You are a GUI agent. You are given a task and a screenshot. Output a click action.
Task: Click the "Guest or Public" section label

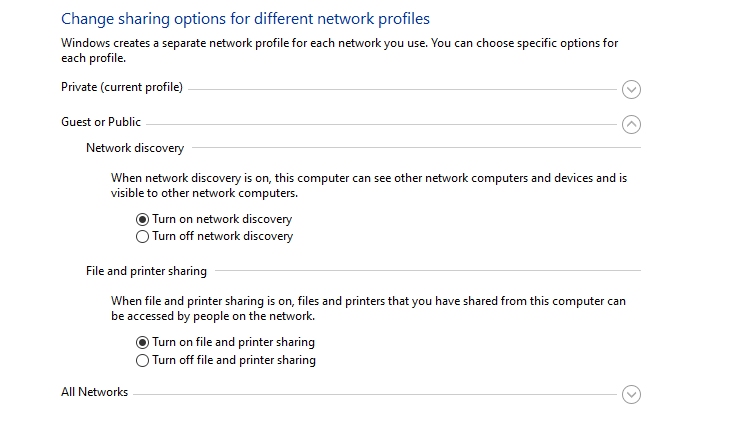(x=101, y=122)
